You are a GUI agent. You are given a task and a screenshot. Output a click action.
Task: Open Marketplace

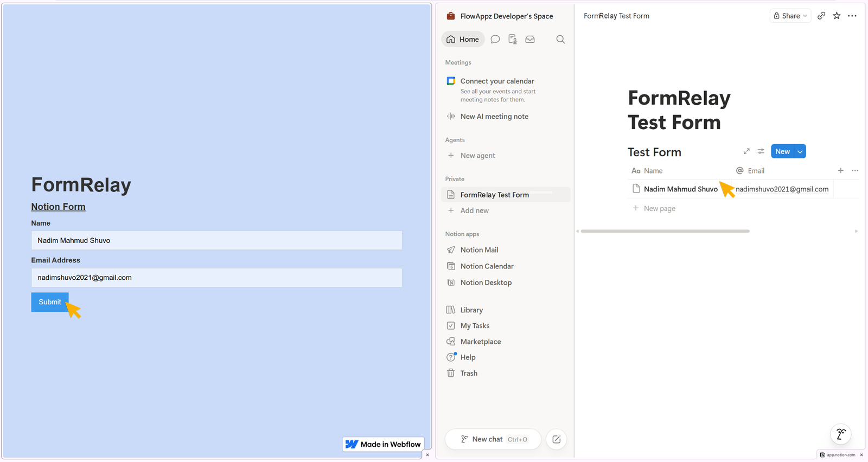point(481,342)
